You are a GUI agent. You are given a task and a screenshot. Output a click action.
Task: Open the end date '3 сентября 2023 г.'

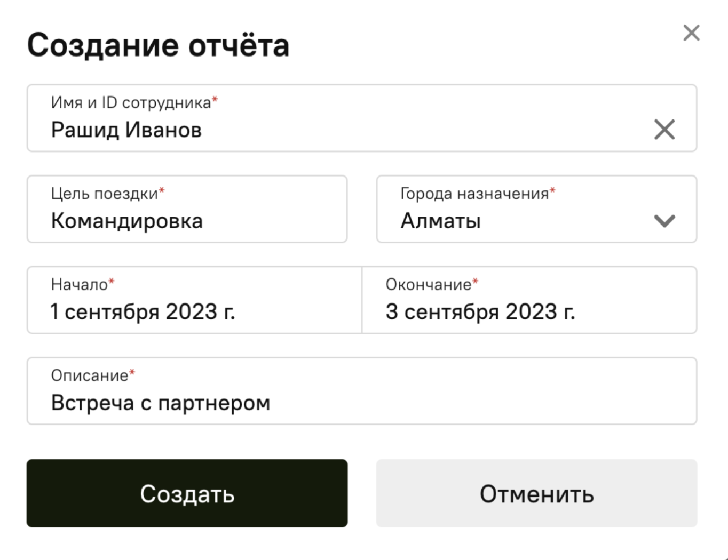click(x=480, y=312)
